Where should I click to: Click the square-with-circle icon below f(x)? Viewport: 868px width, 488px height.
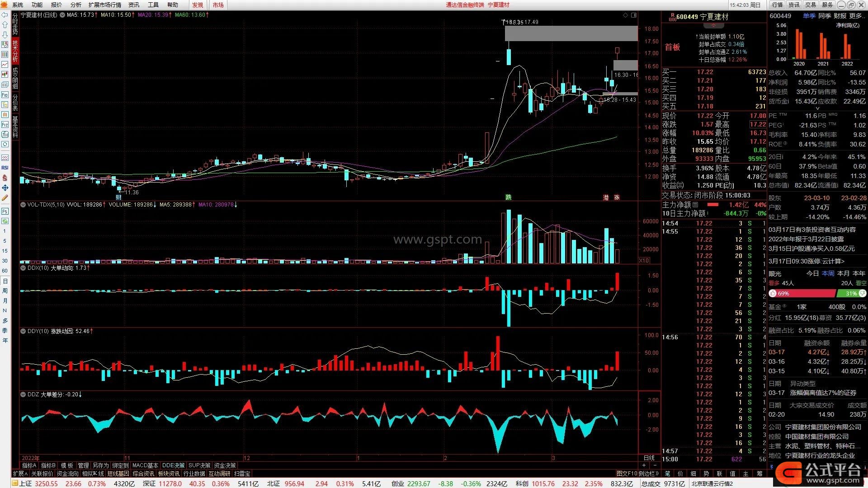click(5, 145)
